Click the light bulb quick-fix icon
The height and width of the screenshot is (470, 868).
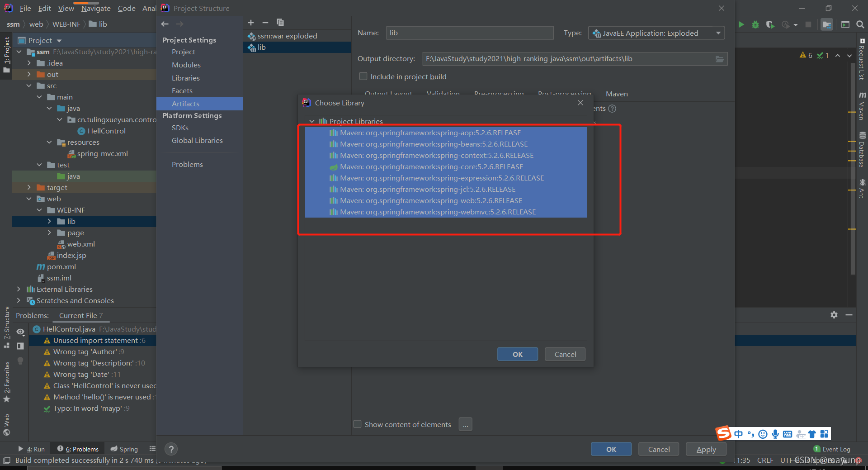point(20,361)
